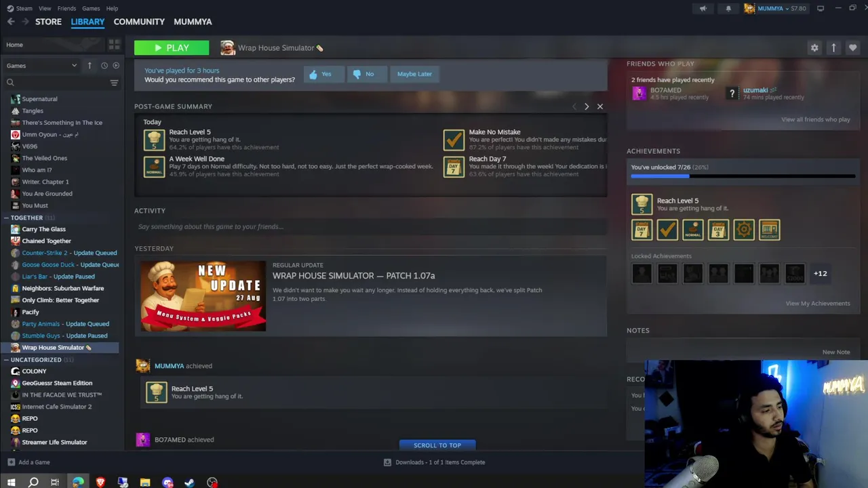Open the New Update news thumbnail
868x488 pixels.
pyautogui.click(x=203, y=296)
